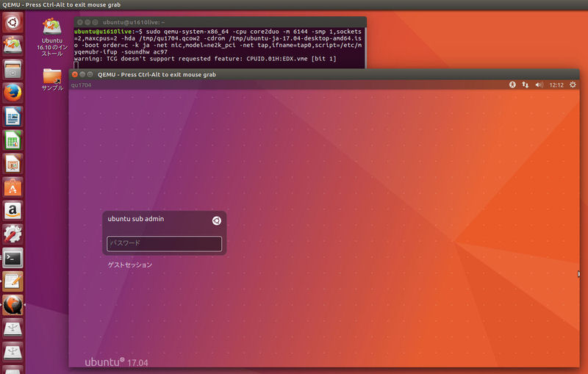Viewport: 588px width, 374px height.
Task: Choose desktop session via Ubuntu logo badge
Action: (x=216, y=220)
